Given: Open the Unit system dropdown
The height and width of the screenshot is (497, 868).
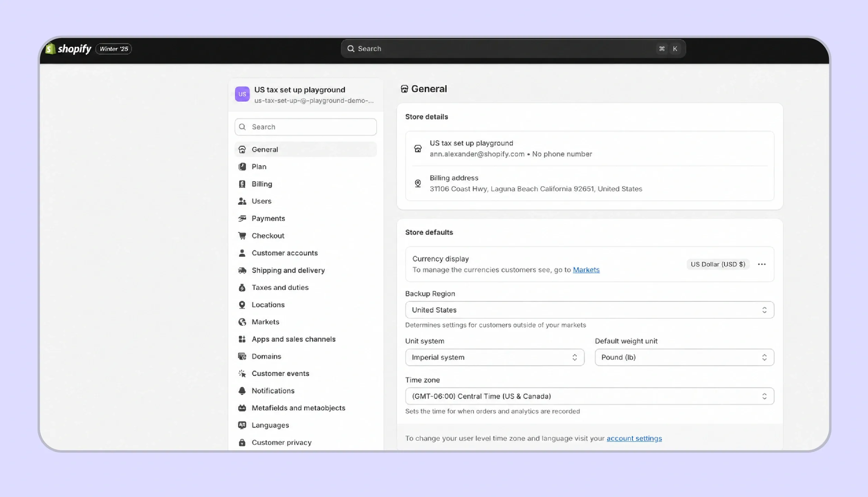Looking at the screenshot, I should 495,357.
